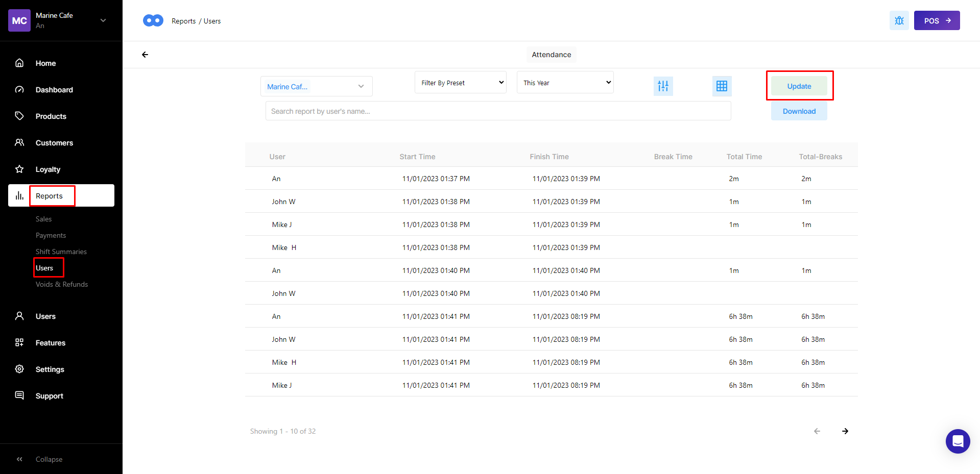980x474 pixels.
Task: Click the Start Time column header
Action: (417, 157)
